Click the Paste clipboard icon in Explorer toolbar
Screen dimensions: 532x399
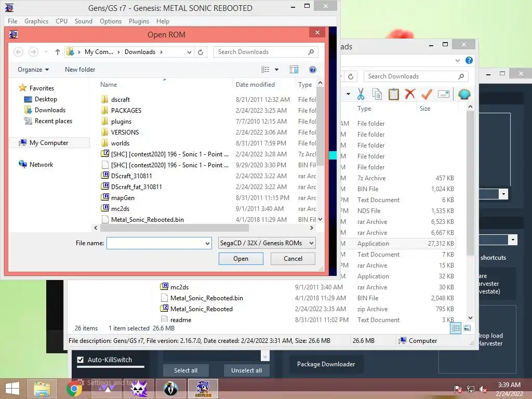(x=394, y=94)
